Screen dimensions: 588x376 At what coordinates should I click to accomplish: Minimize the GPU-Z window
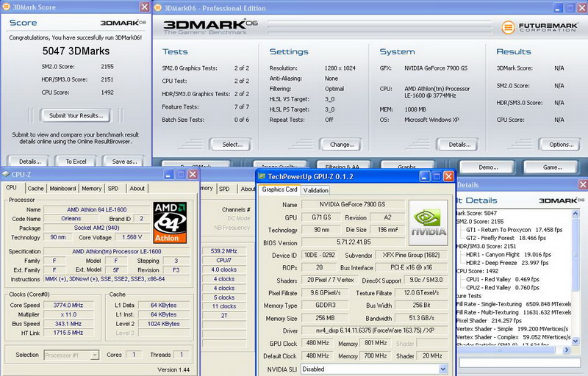pyautogui.click(x=425, y=176)
